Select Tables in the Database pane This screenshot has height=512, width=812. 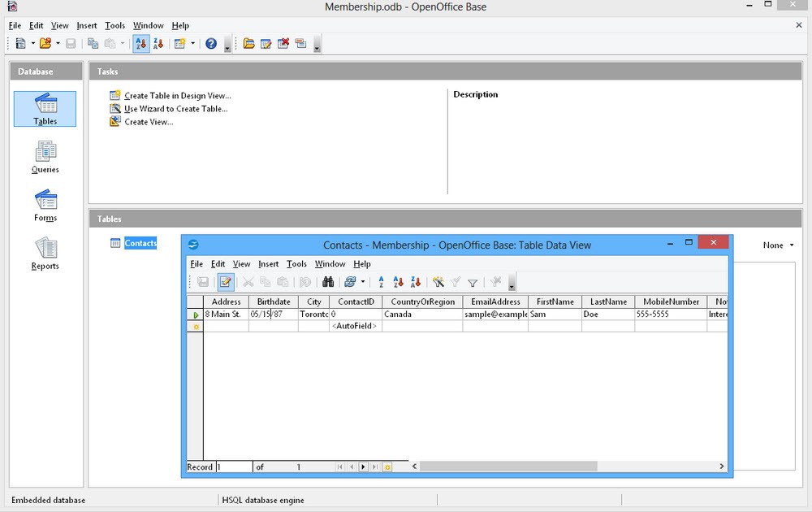[x=45, y=109]
